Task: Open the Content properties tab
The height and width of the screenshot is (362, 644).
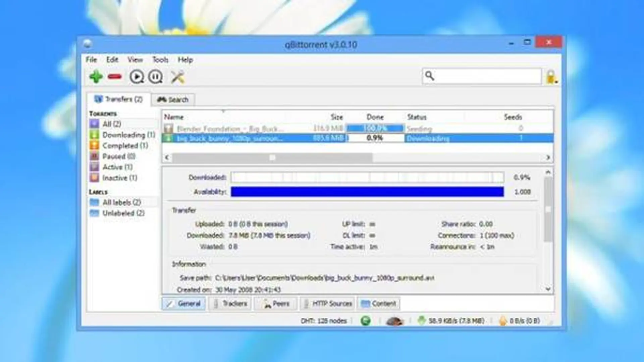Action: [378, 304]
